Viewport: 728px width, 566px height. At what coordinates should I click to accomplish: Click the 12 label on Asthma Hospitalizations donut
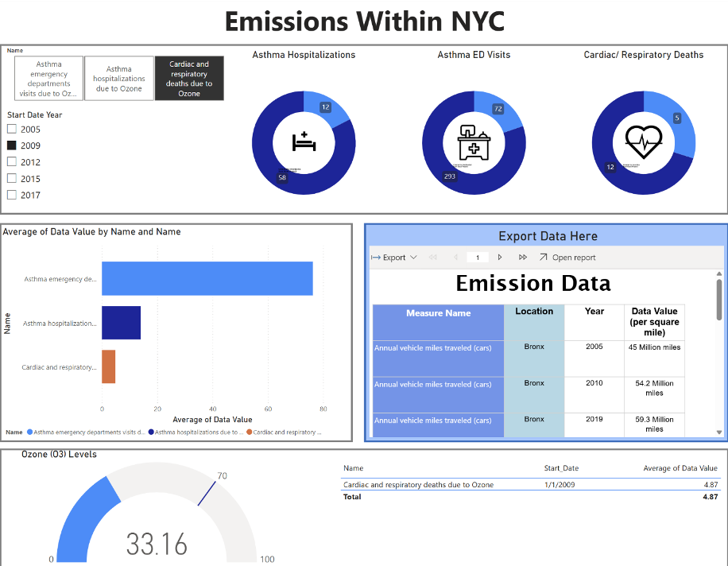coord(326,107)
